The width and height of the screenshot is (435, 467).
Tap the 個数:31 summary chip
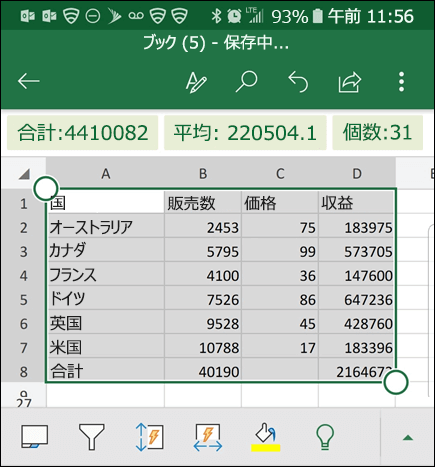377,133
